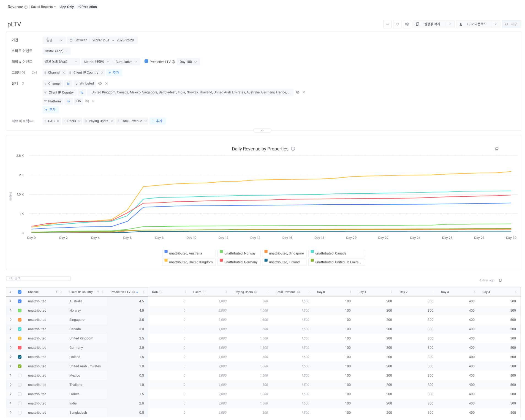The height and width of the screenshot is (420, 525).
Task: Remove the Paying Users sub metric
Action: pos(111,121)
